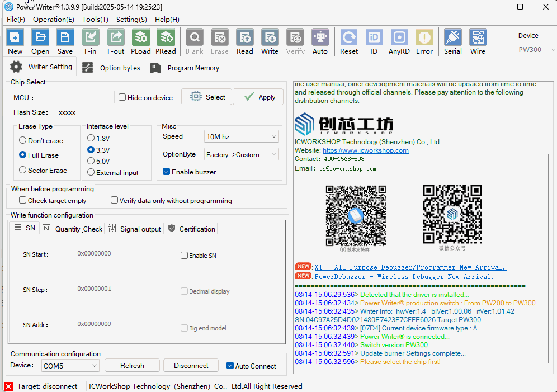557x392 pixels.
Task: Switch to Program Memory tab
Action: pos(185,68)
